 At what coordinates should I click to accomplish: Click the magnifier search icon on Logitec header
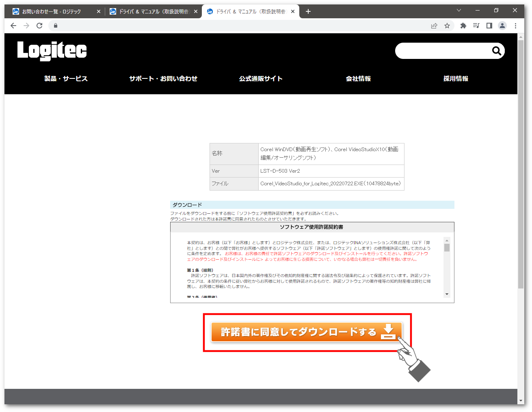pos(496,51)
